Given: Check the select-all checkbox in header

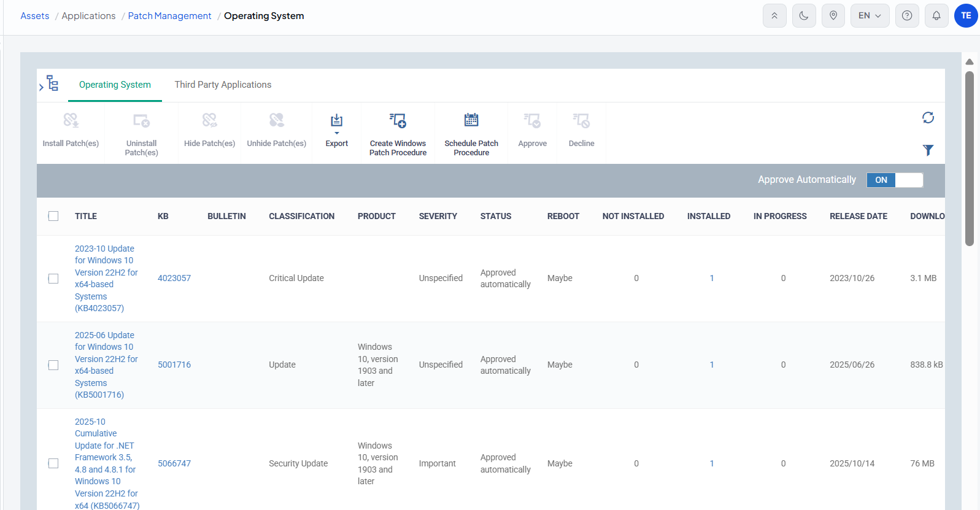Looking at the screenshot, I should [53, 216].
